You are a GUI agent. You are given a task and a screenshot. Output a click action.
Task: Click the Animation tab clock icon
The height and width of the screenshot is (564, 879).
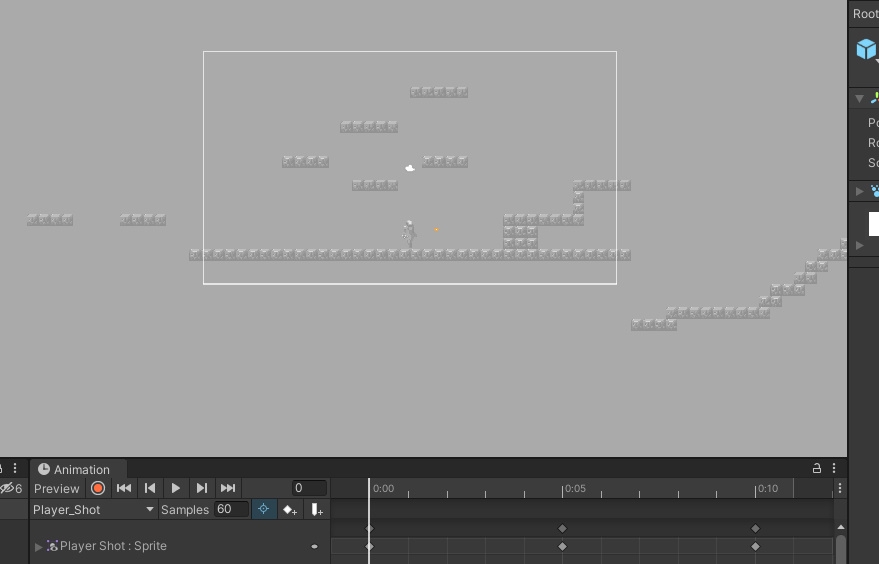pyautogui.click(x=44, y=469)
